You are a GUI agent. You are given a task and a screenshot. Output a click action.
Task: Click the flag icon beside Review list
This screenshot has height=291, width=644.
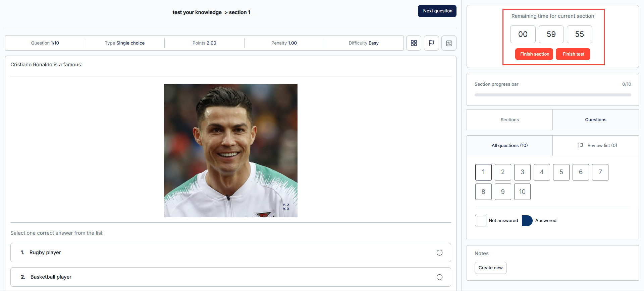pyautogui.click(x=580, y=145)
